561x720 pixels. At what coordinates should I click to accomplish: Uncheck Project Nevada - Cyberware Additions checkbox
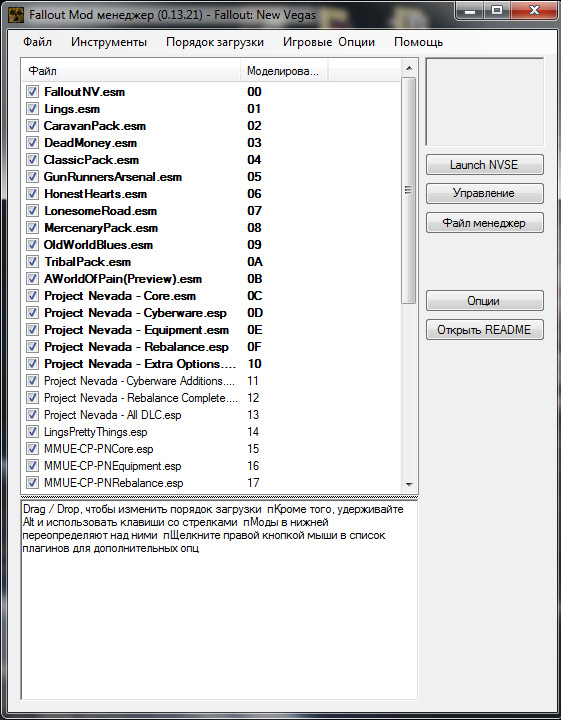[x=32, y=381]
